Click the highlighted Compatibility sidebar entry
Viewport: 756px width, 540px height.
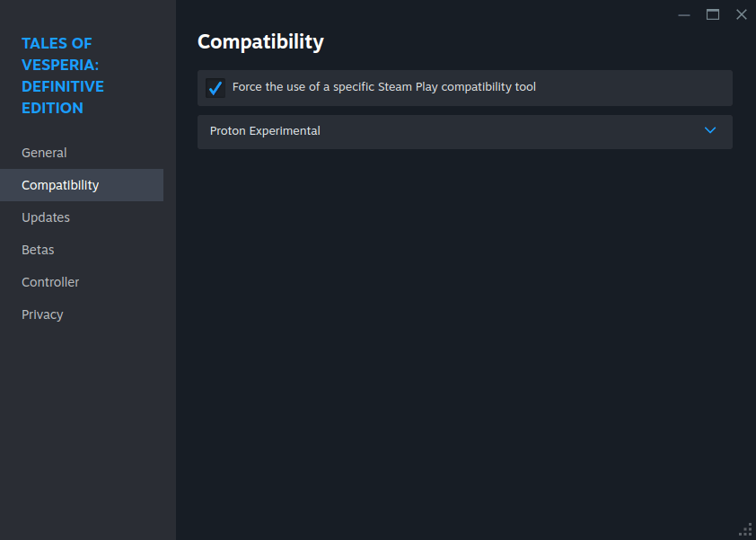pos(59,185)
